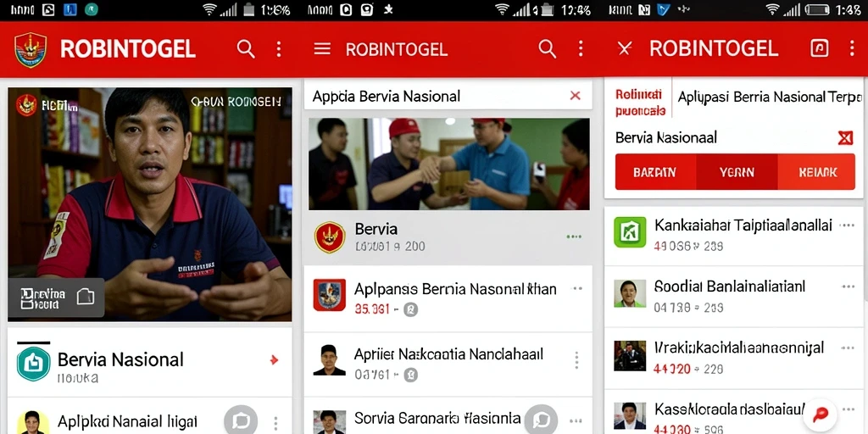Tap the avatar of 'Kasəkloraala dasİaiau' row
The width and height of the screenshot is (868, 434).
pyautogui.click(x=630, y=415)
